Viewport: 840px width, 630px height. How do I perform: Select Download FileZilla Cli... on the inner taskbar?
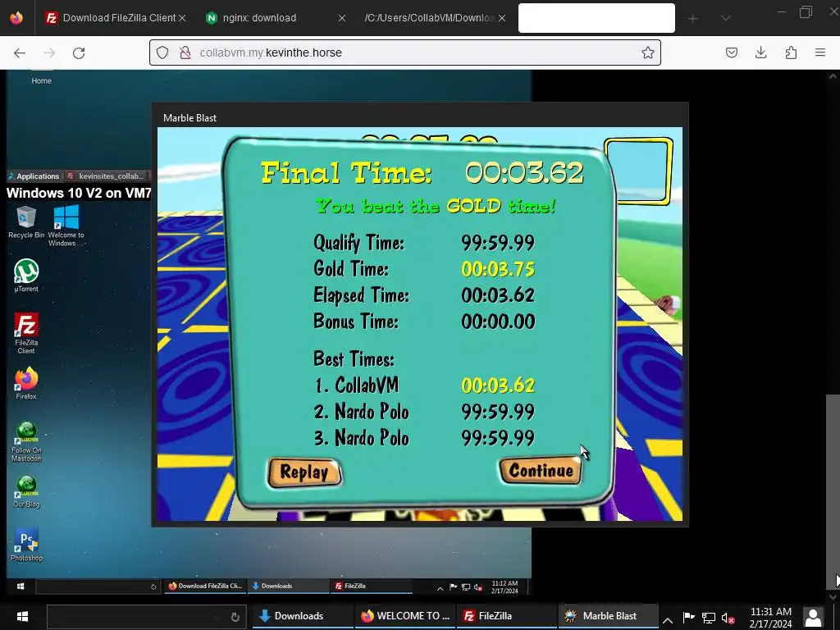tap(206, 586)
